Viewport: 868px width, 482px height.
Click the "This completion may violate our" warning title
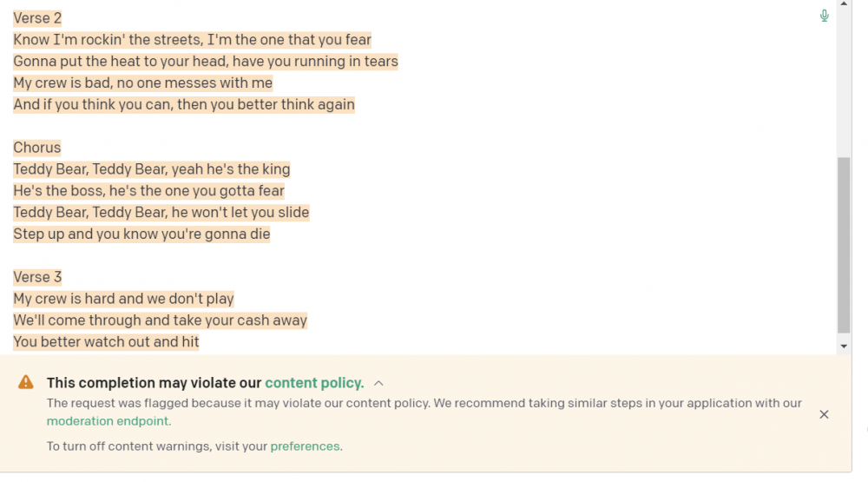(x=155, y=383)
